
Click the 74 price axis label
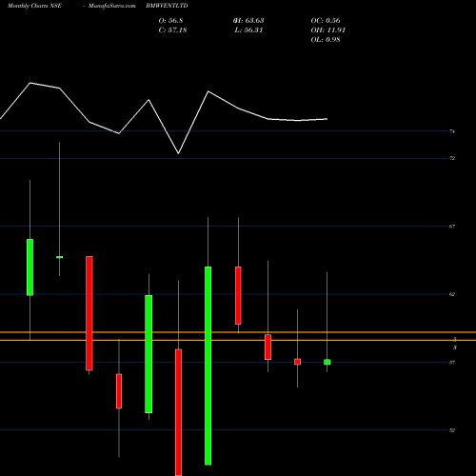(452, 131)
